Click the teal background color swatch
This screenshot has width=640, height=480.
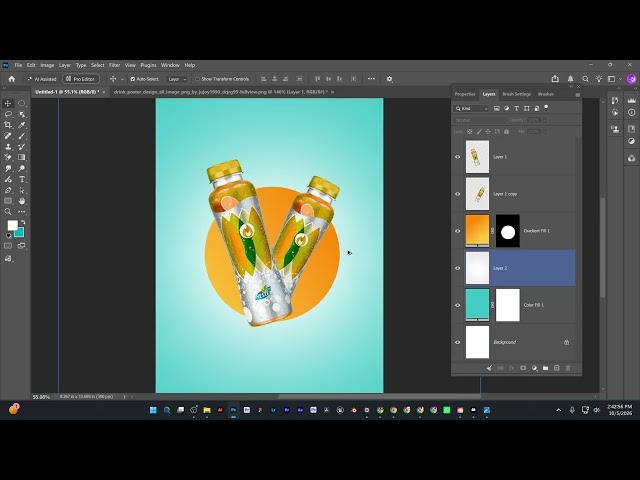tap(20, 233)
